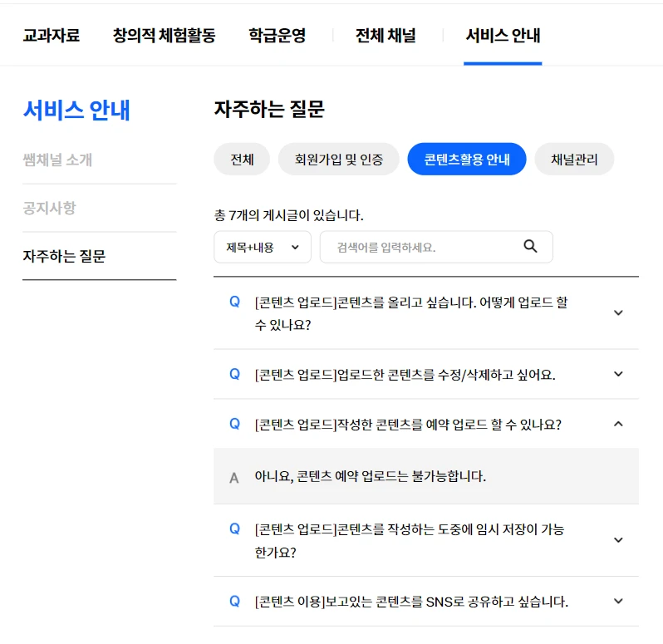The width and height of the screenshot is (663, 644).
Task: Click the 검색어를 입력하세요 search field
Action: pyautogui.click(x=436, y=247)
